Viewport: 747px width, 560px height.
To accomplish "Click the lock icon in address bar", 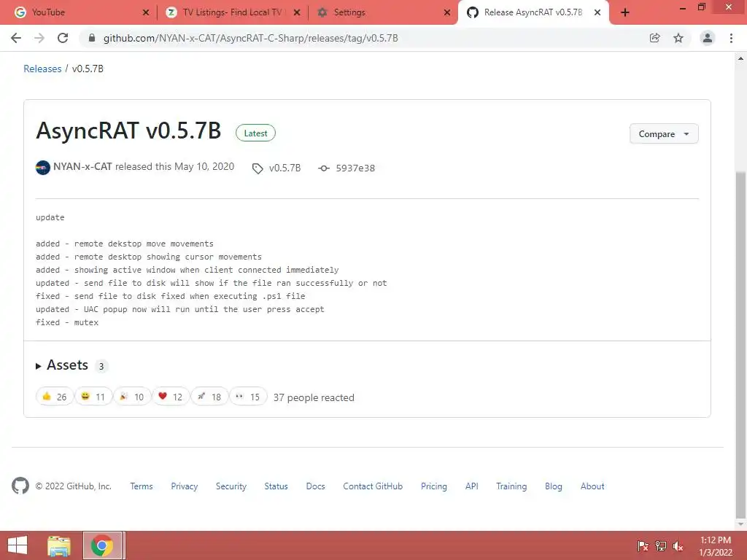I will pos(92,38).
